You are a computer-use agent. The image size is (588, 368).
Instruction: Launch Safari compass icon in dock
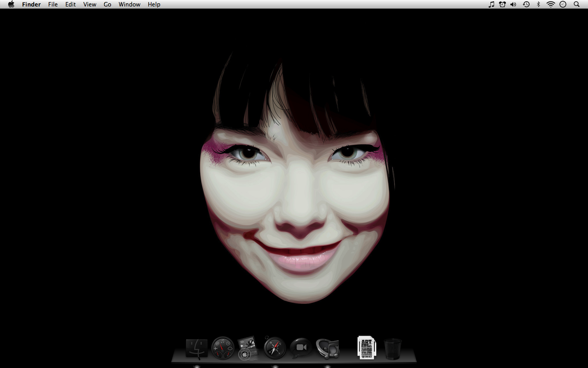pyautogui.click(x=274, y=348)
